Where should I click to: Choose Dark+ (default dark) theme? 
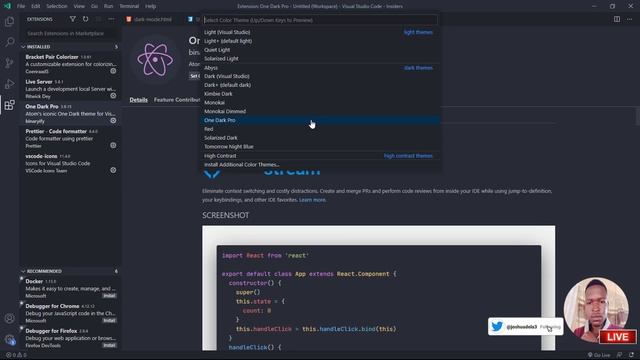[x=320, y=85]
